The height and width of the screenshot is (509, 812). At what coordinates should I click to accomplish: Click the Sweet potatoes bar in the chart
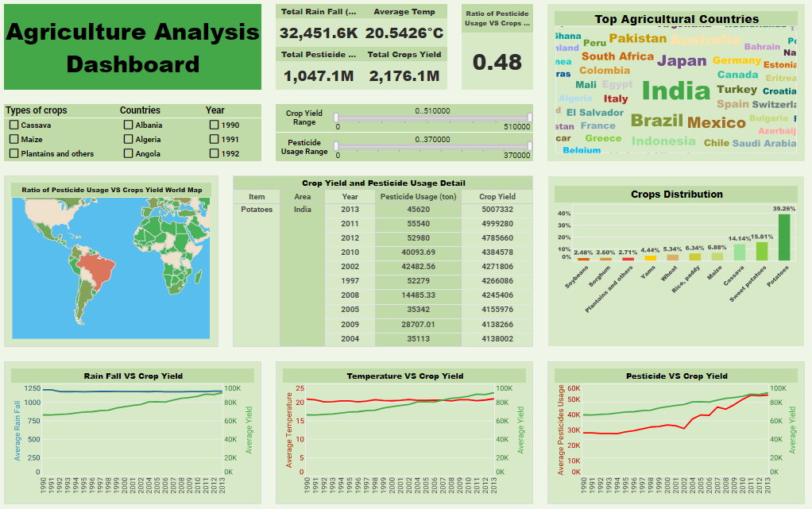[762, 251]
